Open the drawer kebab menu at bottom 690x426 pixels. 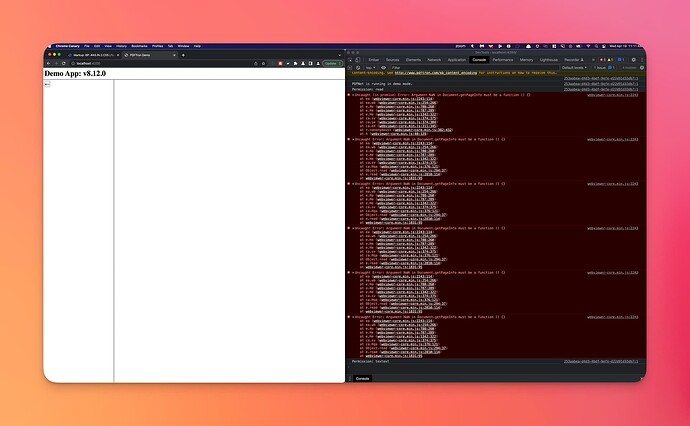click(350, 378)
